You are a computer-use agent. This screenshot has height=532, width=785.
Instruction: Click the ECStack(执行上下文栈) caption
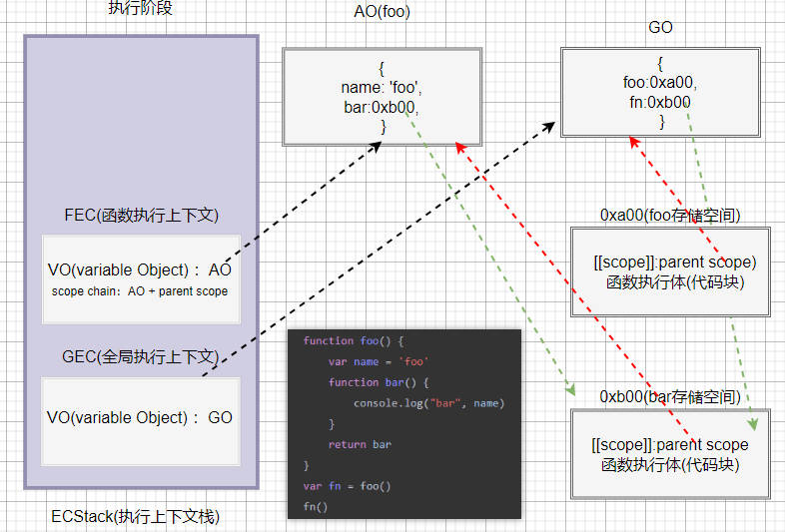click(135, 516)
